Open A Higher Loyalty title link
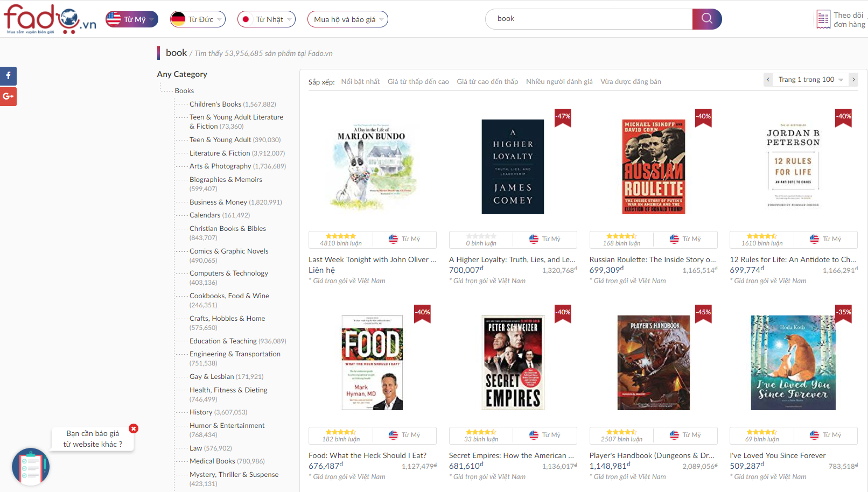The width and height of the screenshot is (868, 492). (x=512, y=259)
